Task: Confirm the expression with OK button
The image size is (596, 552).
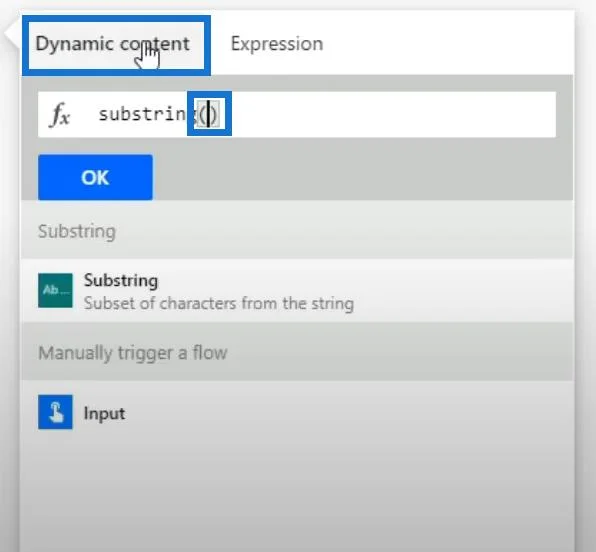Action: pos(95,177)
